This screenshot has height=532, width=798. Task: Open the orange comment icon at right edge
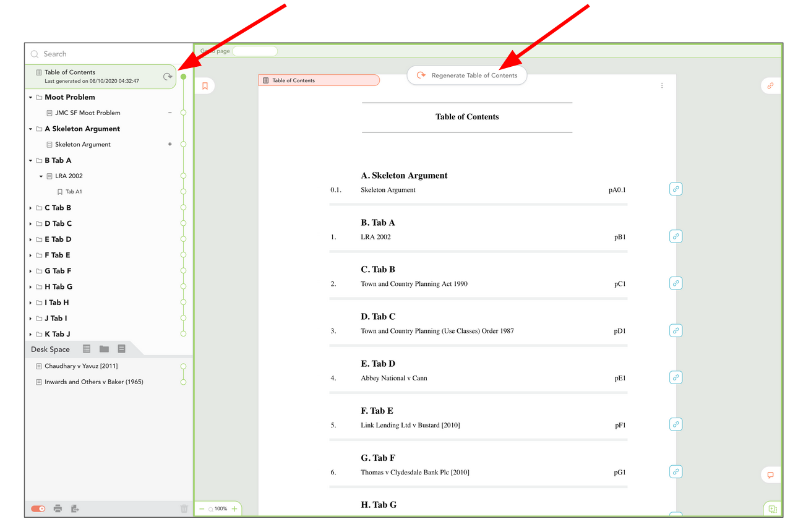pos(770,475)
